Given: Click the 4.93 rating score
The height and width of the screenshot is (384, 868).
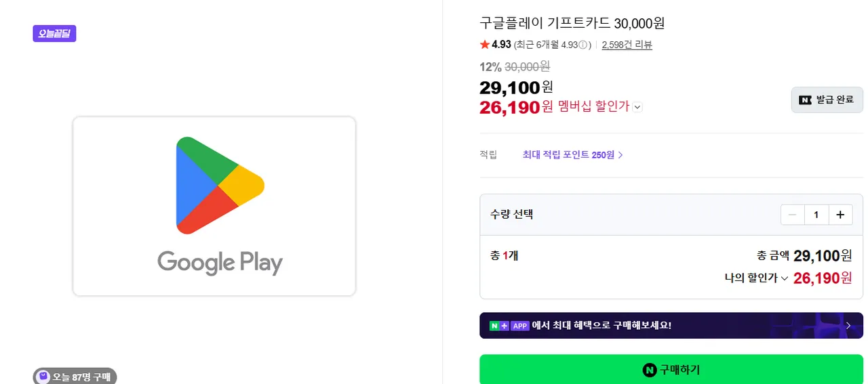Looking at the screenshot, I should [501, 45].
